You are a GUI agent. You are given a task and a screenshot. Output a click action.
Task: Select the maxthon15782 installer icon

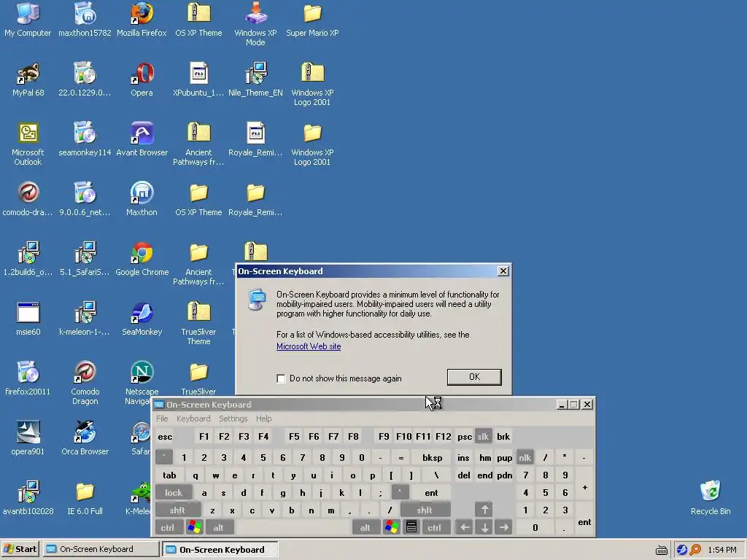click(85, 19)
